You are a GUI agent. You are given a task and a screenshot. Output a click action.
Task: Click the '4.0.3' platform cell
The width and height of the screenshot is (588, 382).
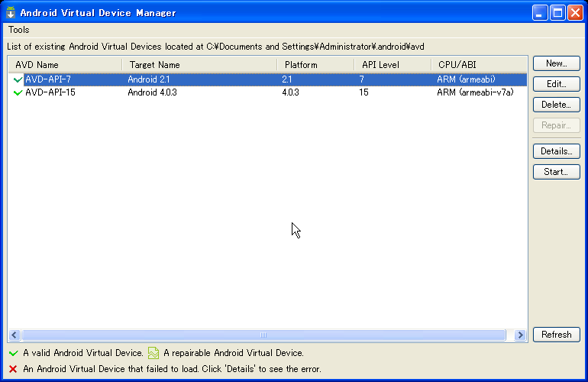pyautogui.click(x=290, y=92)
